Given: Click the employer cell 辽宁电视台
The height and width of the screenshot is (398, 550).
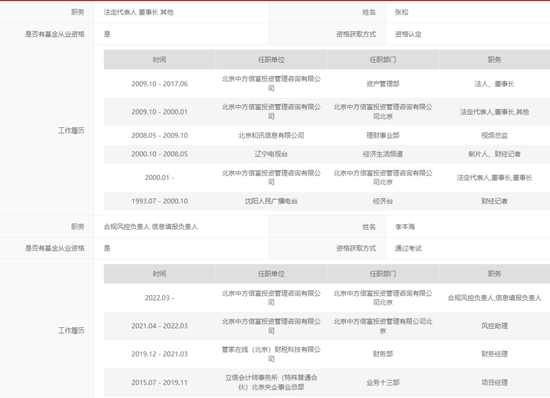Looking at the screenshot, I should pyautogui.click(x=271, y=154).
